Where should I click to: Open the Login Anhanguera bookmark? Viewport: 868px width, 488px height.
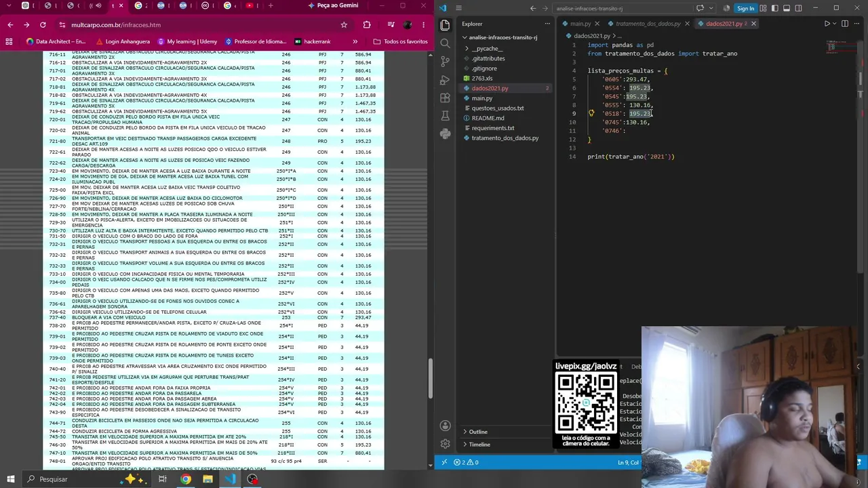122,41
